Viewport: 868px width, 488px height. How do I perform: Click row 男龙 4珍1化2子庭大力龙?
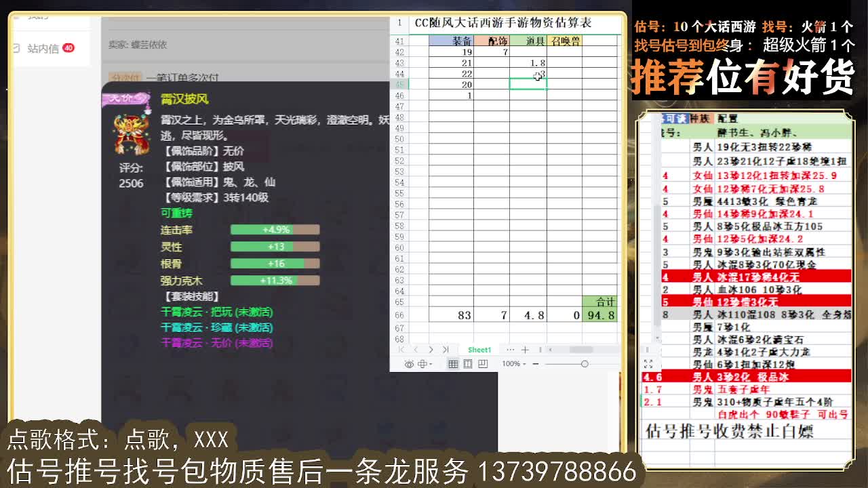click(757, 352)
